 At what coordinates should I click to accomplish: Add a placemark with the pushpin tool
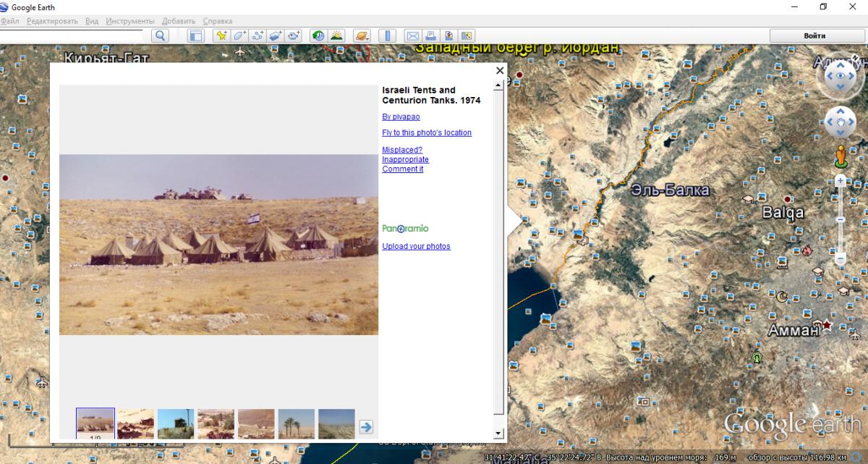[x=221, y=35]
